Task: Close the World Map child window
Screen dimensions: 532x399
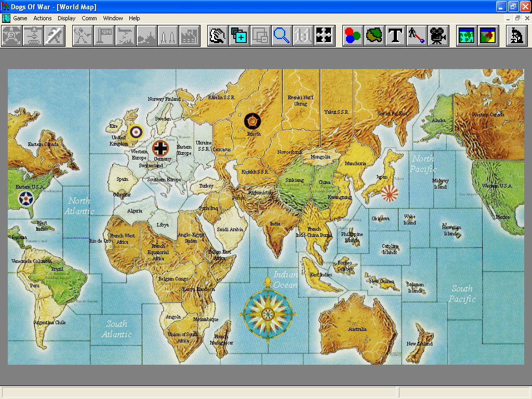Action: pyautogui.click(x=527, y=18)
